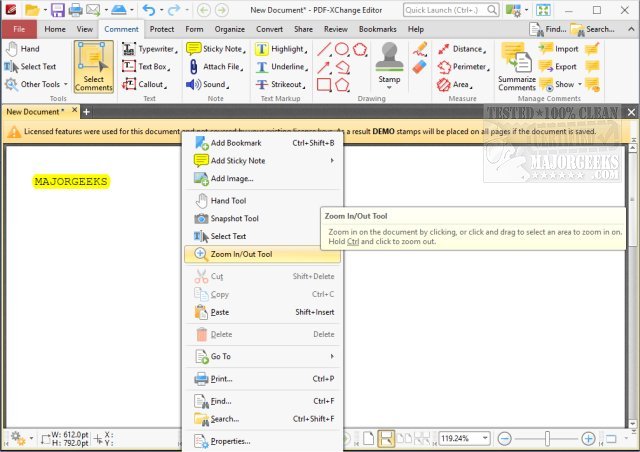Select the Pencil drawing tool
The height and width of the screenshot is (452, 640).
pyautogui.click(x=420, y=49)
